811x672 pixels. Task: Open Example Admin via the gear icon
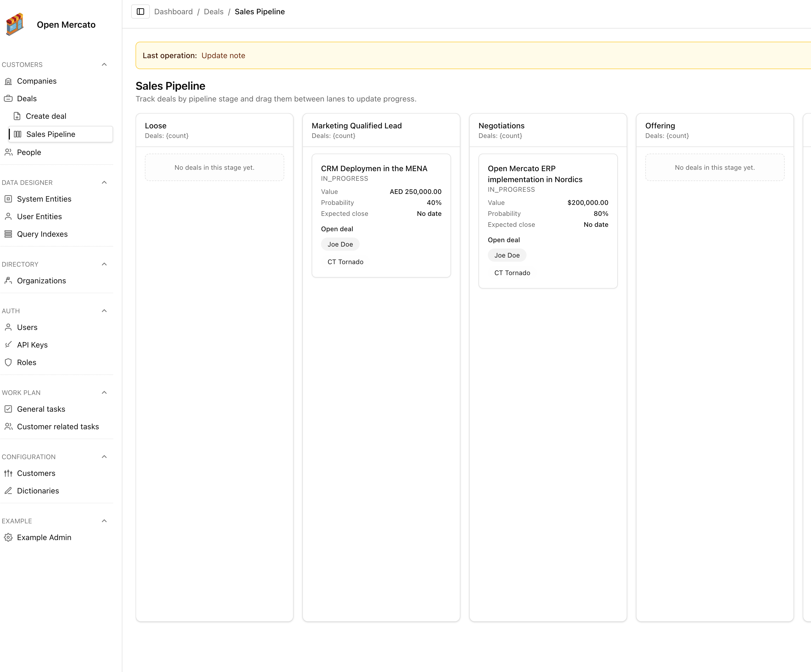click(9, 537)
